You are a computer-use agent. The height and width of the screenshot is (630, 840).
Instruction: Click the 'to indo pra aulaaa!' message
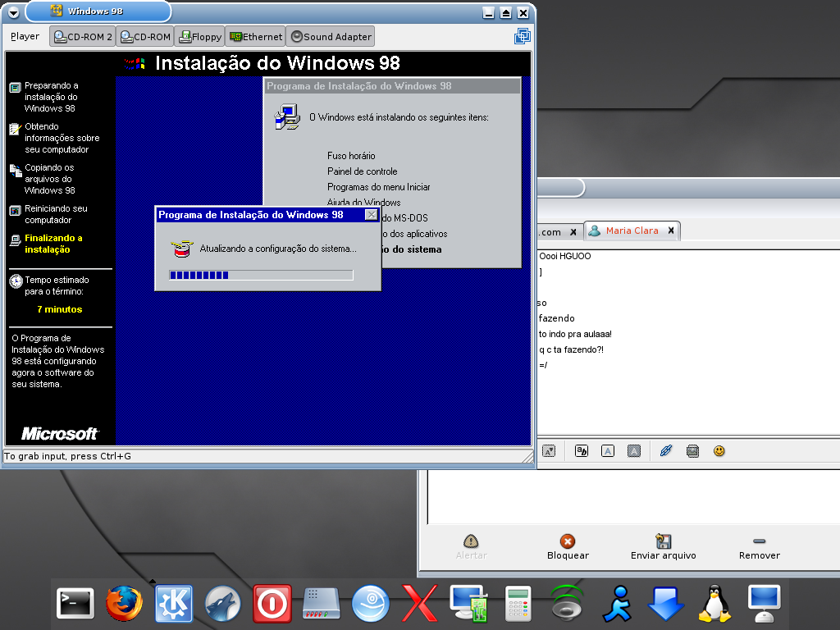coord(575,335)
